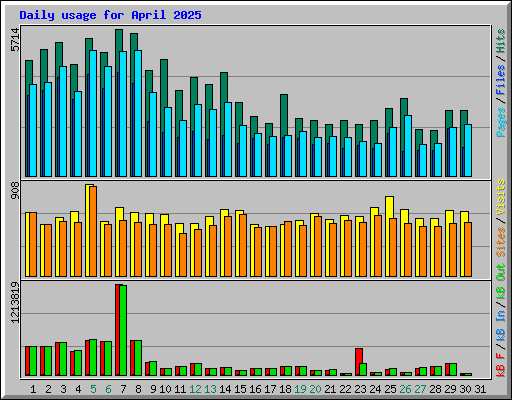The image size is (512, 400).
Task: Click the "Hits" legend label
Action: coord(500,41)
